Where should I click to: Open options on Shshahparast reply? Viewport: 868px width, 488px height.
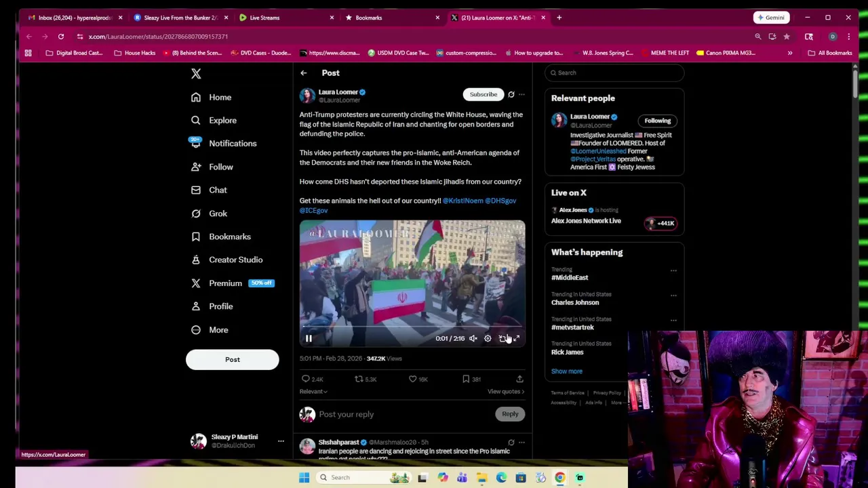(x=521, y=443)
